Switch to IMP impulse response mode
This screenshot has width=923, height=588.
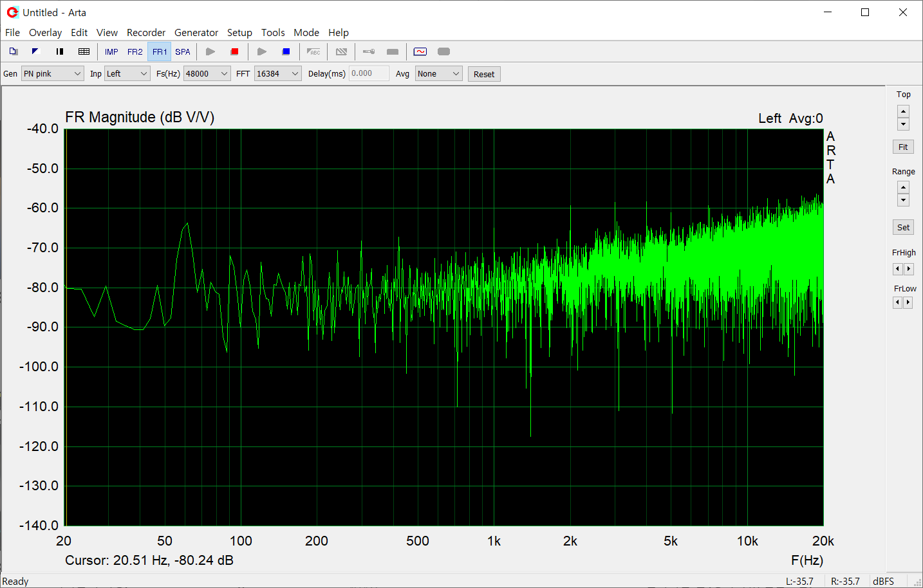111,52
